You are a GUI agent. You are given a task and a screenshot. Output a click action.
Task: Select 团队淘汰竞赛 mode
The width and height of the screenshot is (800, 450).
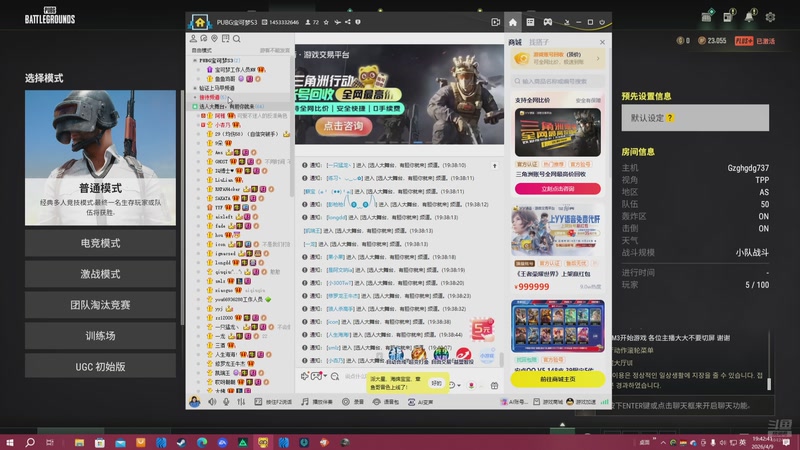point(101,305)
